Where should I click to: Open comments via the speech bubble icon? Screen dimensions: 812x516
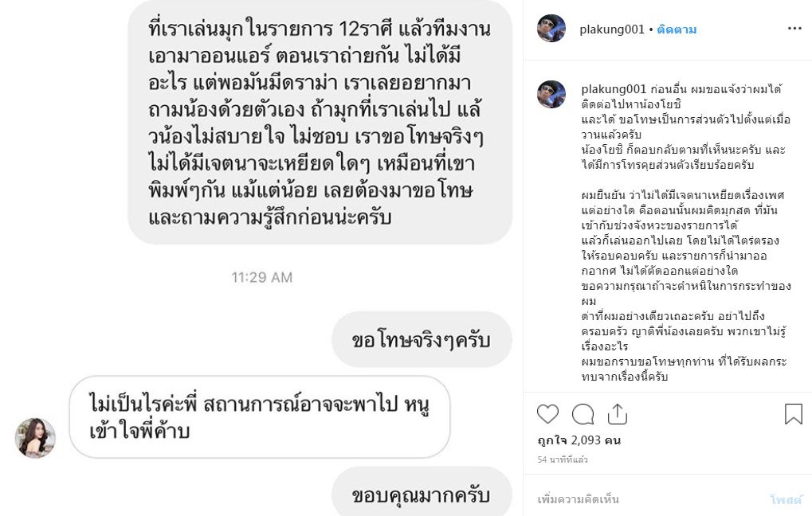[x=583, y=414]
